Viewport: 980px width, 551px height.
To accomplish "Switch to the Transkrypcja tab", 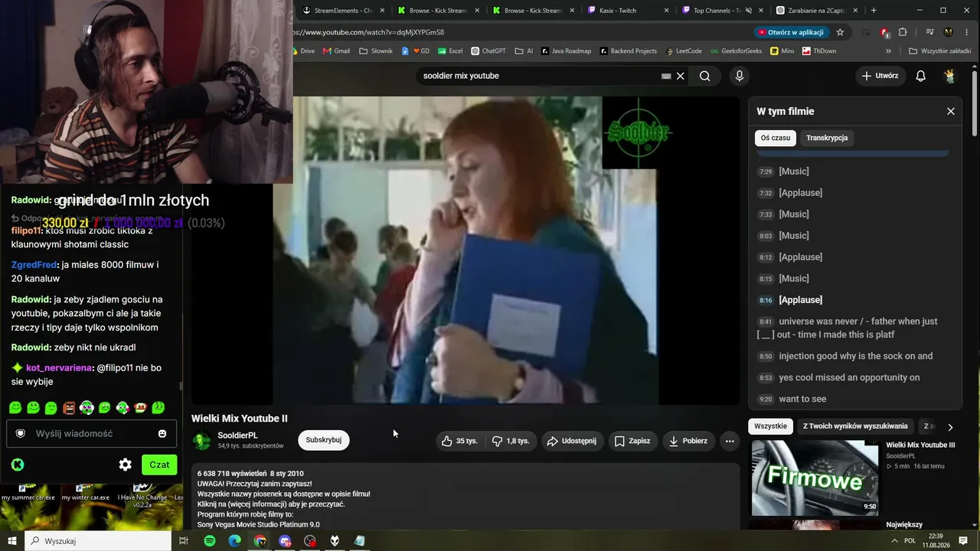I will pos(827,138).
